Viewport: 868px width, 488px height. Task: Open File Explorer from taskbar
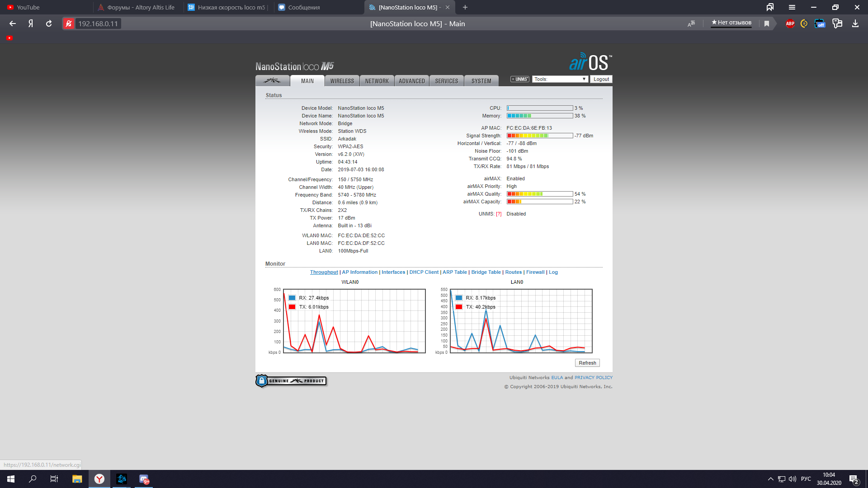pyautogui.click(x=77, y=479)
